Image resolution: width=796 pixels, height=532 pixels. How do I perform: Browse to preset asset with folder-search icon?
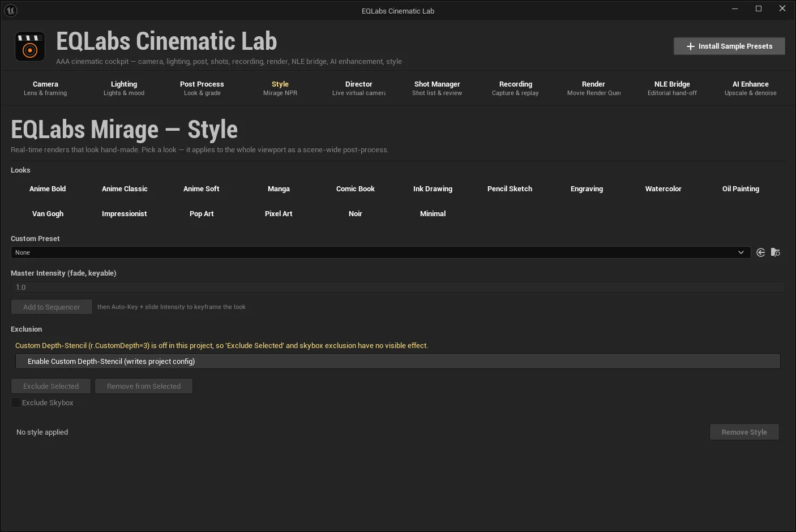(x=776, y=252)
